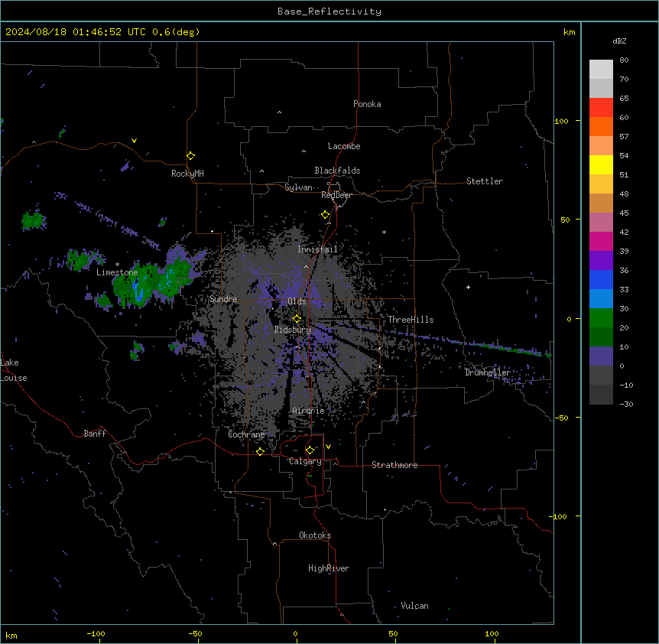Click the brown 45–48 dBZ swatch
The width and height of the screenshot is (659, 644).
[x=601, y=203]
